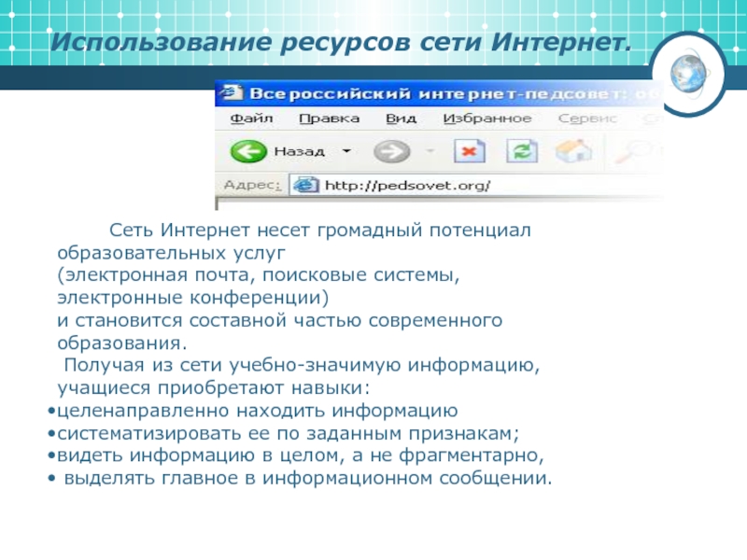Viewport: 747px width, 560px height.
Task: Click the word 'образования.'
Action: pyautogui.click(x=122, y=343)
